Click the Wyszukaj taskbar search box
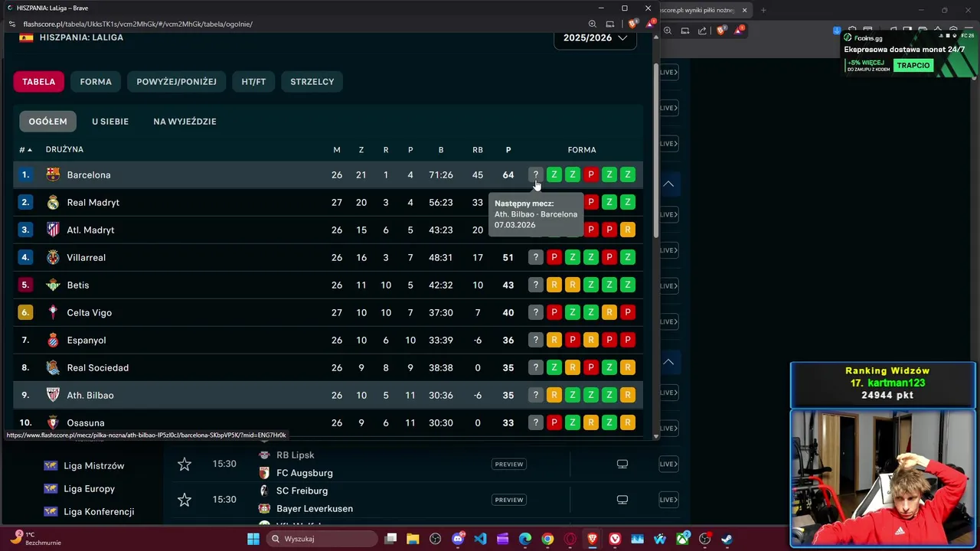 pos(322,539)
